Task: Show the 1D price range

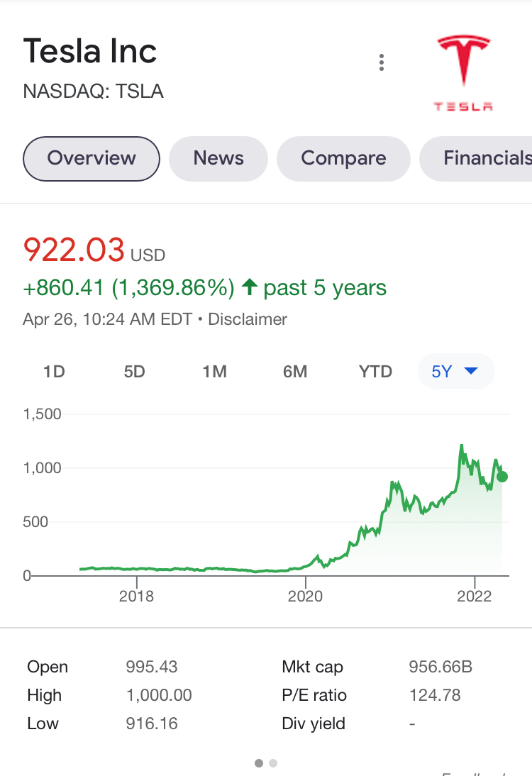Action: point(54,371)
